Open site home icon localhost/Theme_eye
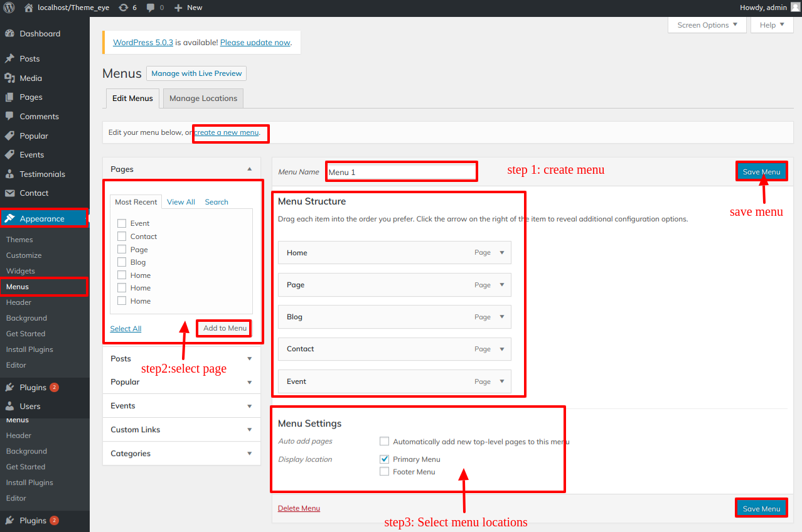802x532 pixels. pyautogui.click(x=29, y=8)
